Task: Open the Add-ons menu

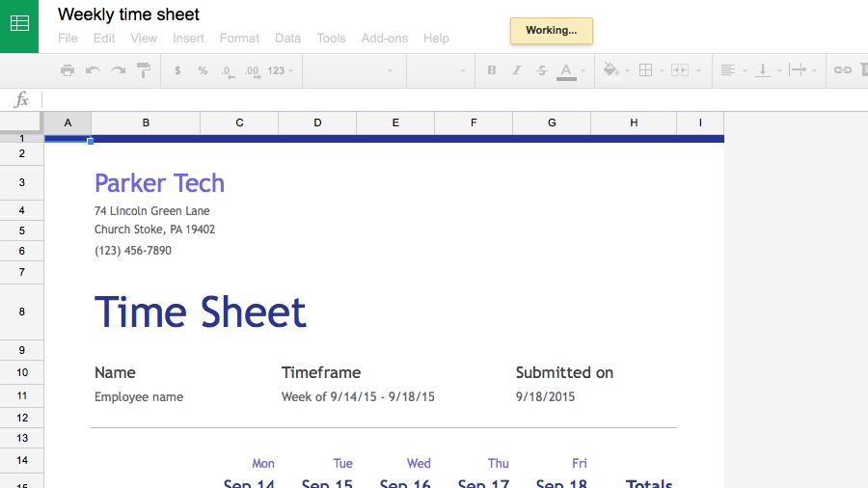Action: tap(385, 39)
